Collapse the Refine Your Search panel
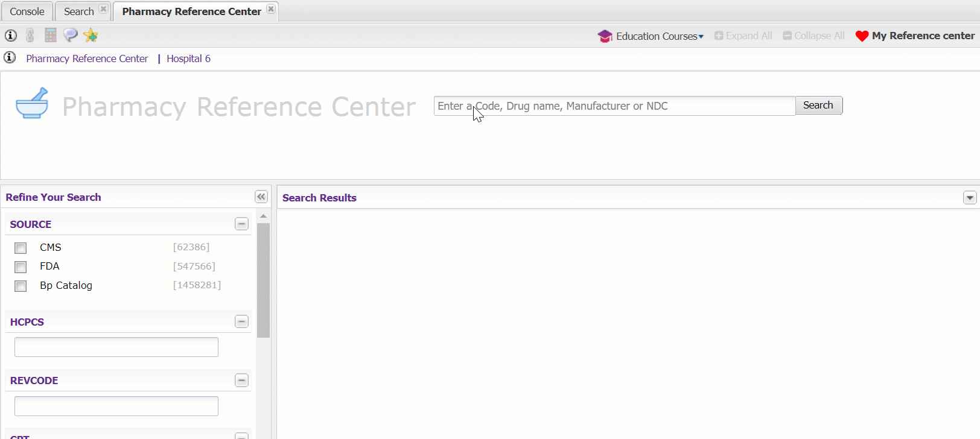Screen dimensions: 980x439 261,197
